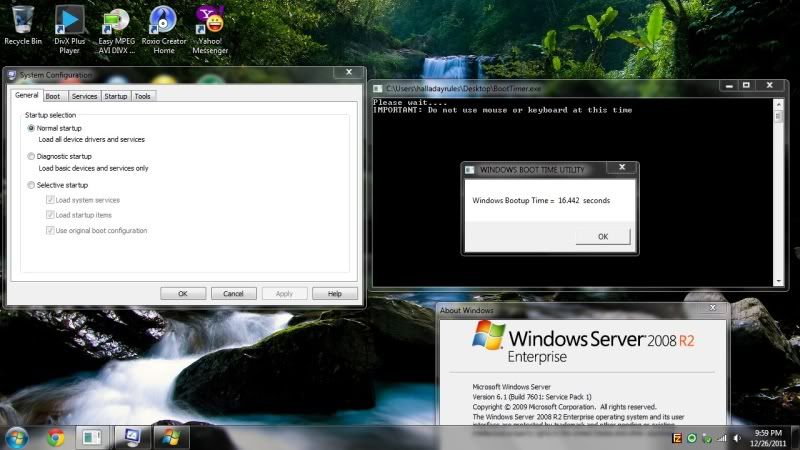Click the Show desktop strip by the clock
This screenshot has height=450, width=800.
796,438
